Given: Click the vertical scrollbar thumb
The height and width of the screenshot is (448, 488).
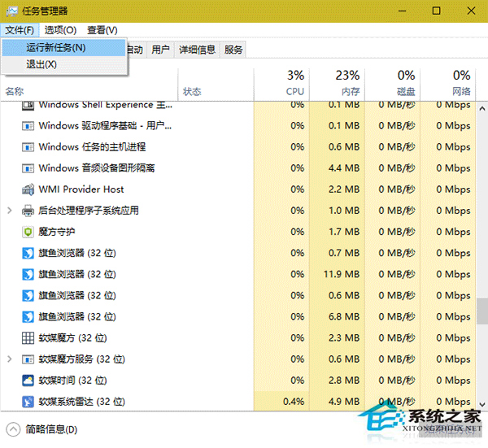Looking at the screenshot, I should point(482,311).
